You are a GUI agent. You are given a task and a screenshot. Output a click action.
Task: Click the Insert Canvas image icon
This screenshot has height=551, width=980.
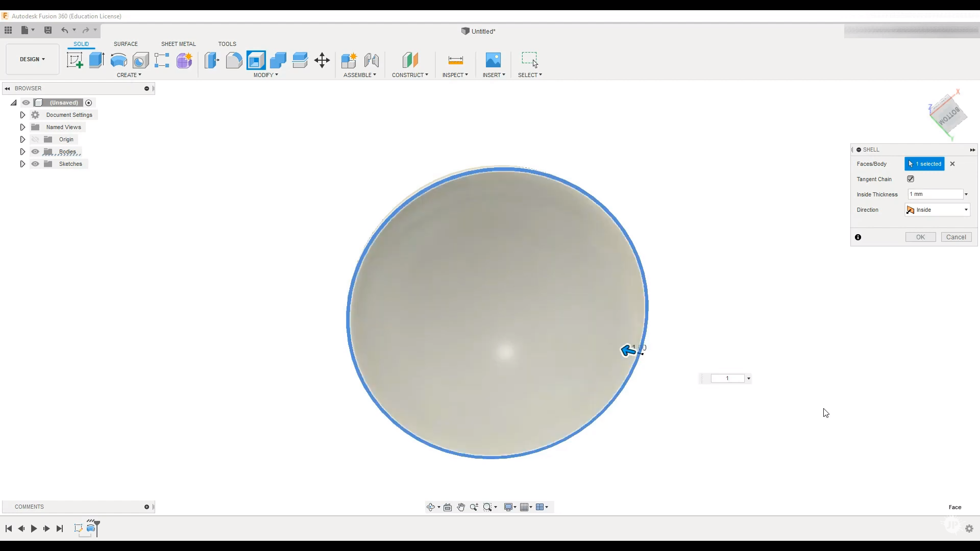494,60
